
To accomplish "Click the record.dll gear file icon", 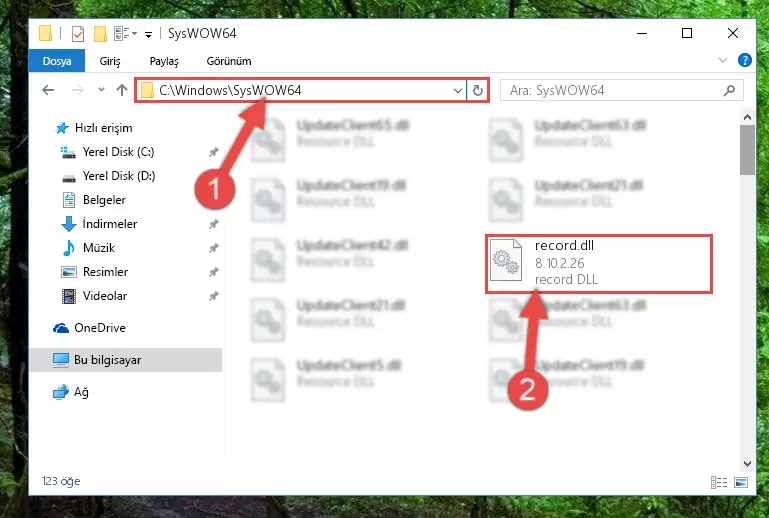I will pos(506,260).
